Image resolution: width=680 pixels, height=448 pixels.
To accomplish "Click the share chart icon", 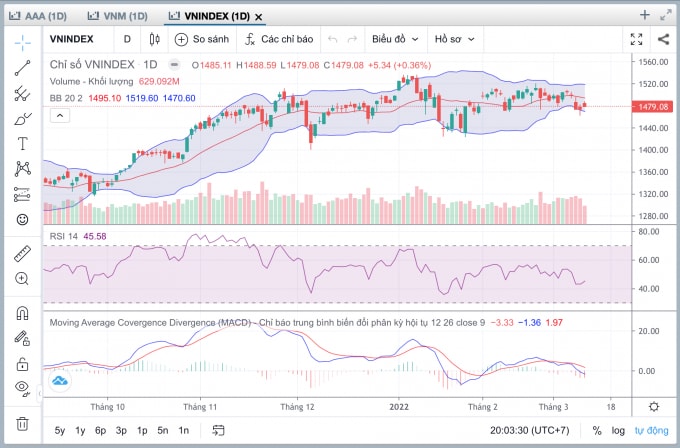I will (x=663, y=39).
